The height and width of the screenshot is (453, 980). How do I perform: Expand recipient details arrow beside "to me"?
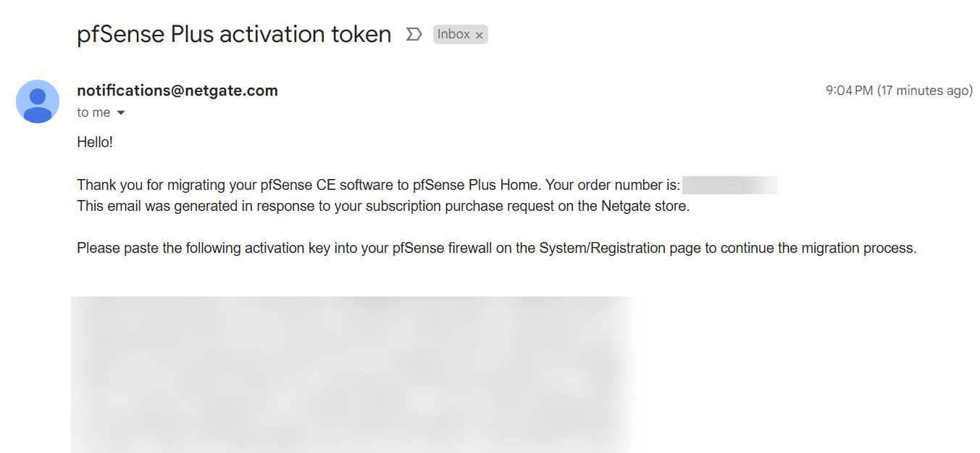tap(121, 113)
